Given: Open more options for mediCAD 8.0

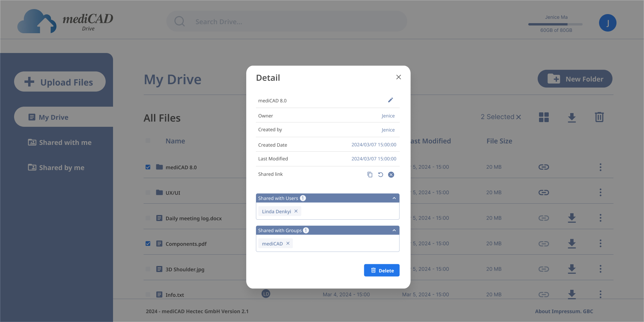Looking at the screenshot, I should 600,167.
